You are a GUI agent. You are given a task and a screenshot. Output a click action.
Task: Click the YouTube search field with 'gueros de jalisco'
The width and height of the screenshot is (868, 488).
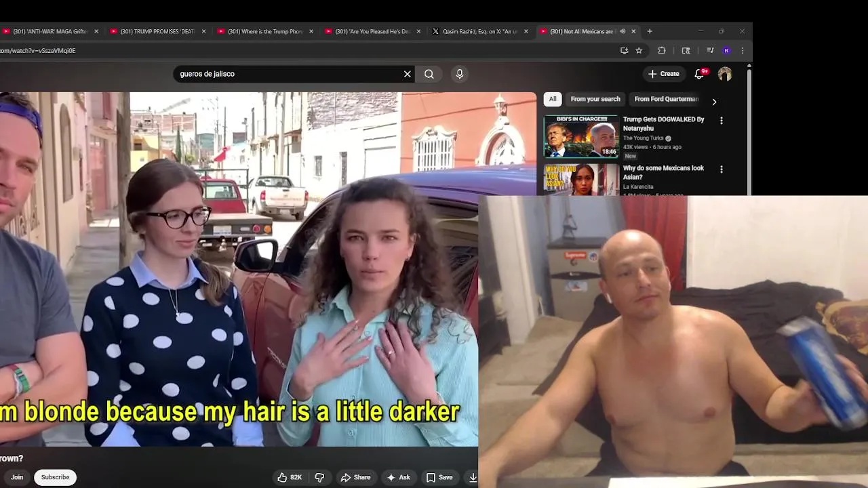[288, 74]
